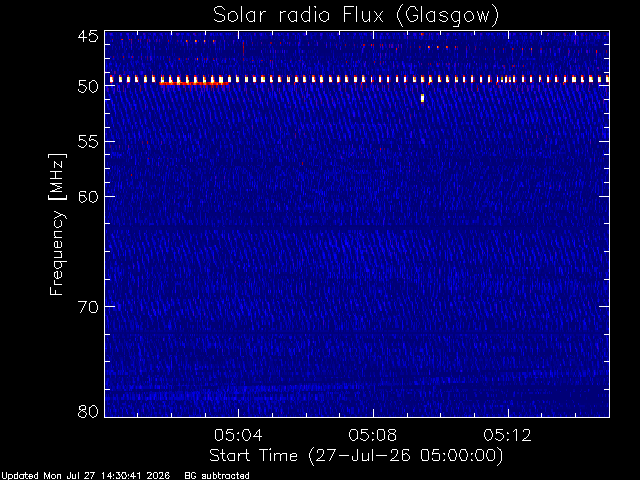Click the 05:04 time axis label
This screenshot has width=640, height=480.
click(238, 435)
